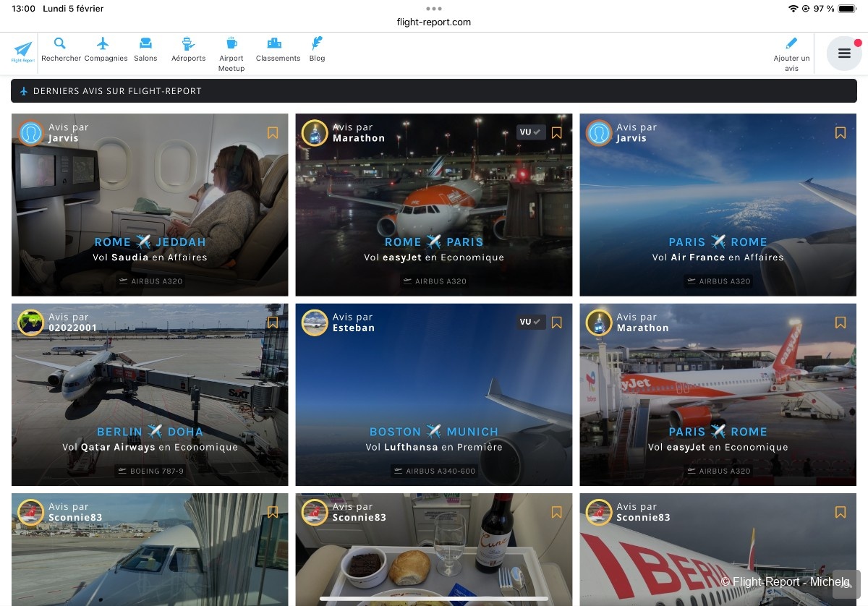868x606 pixels.
Task: Open ROME JEDDAH review title
Action: click(x=150, y=242)
